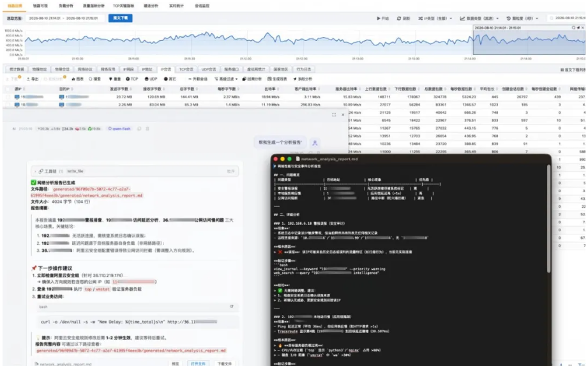Click the 刷新 refresh icon
The width and height of the screenshot is (588, 366).
coord(398,19)
